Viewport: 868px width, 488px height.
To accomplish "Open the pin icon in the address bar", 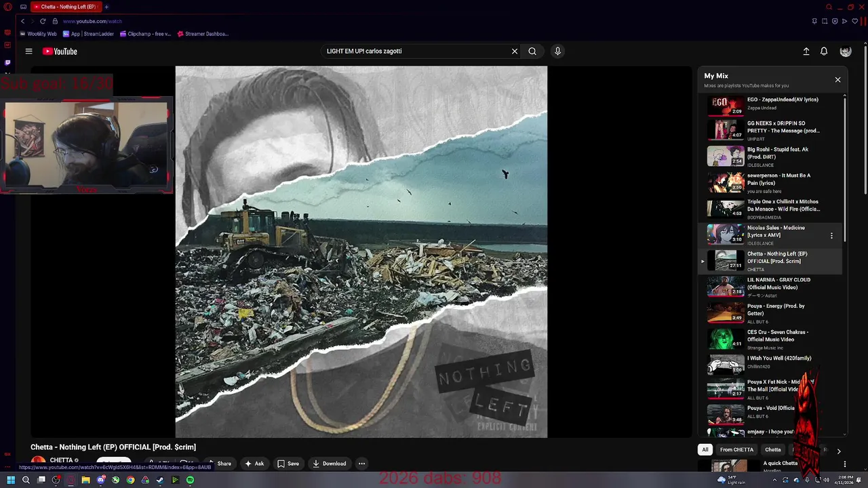I will pyautogui.click(x=814, y=21).
